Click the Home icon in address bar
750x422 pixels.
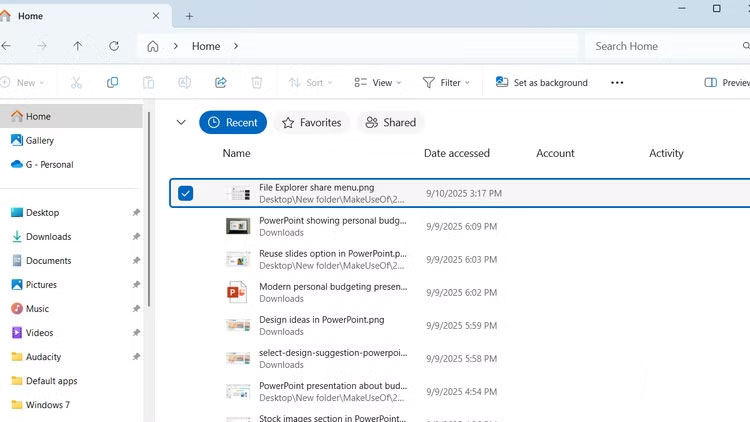(153, 46)
